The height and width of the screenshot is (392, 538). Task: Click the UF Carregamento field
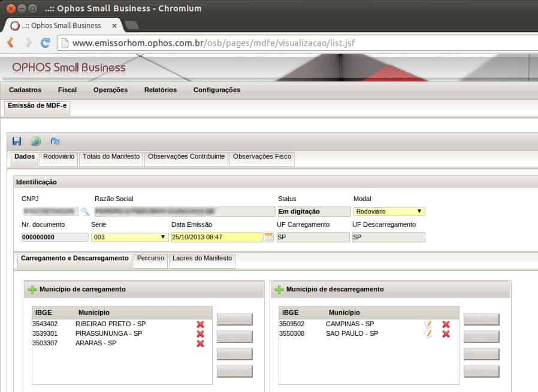pos(313,237)
